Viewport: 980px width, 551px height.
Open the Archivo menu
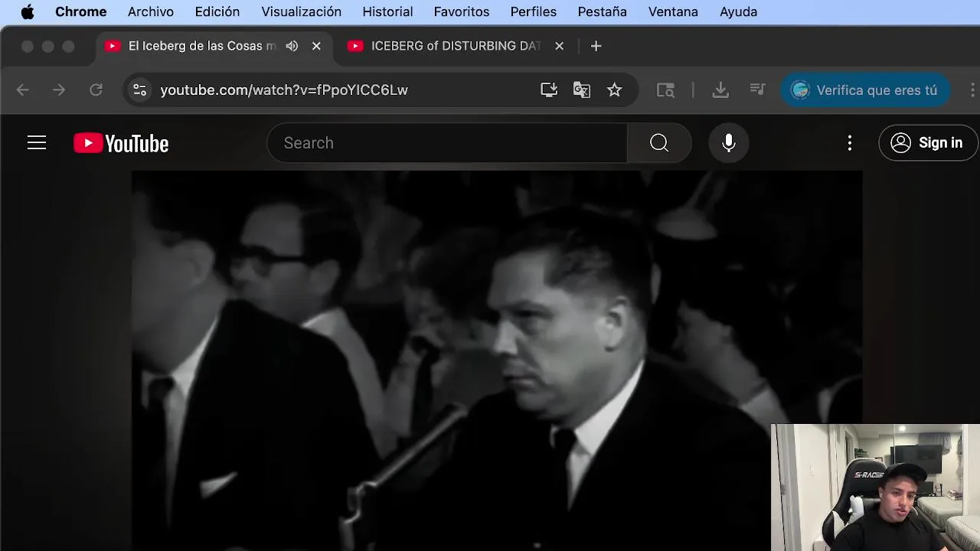coord(151,11)
